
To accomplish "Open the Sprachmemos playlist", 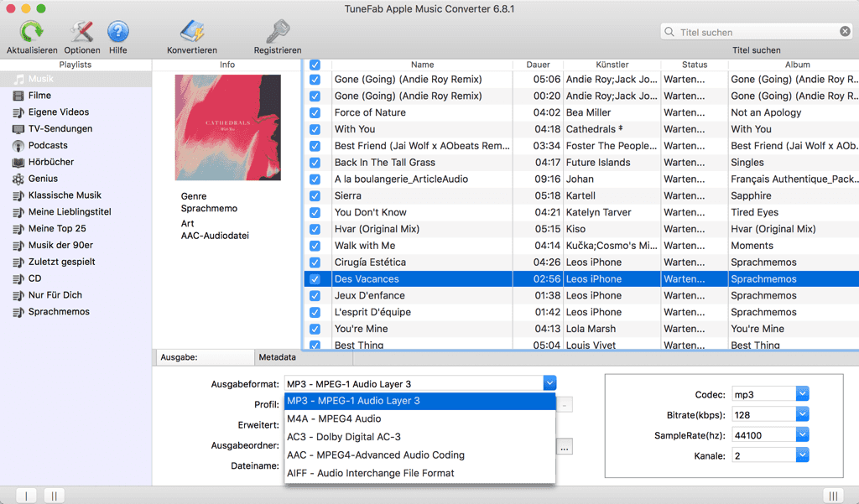I will pyautogui.click(x=75, y=312).
